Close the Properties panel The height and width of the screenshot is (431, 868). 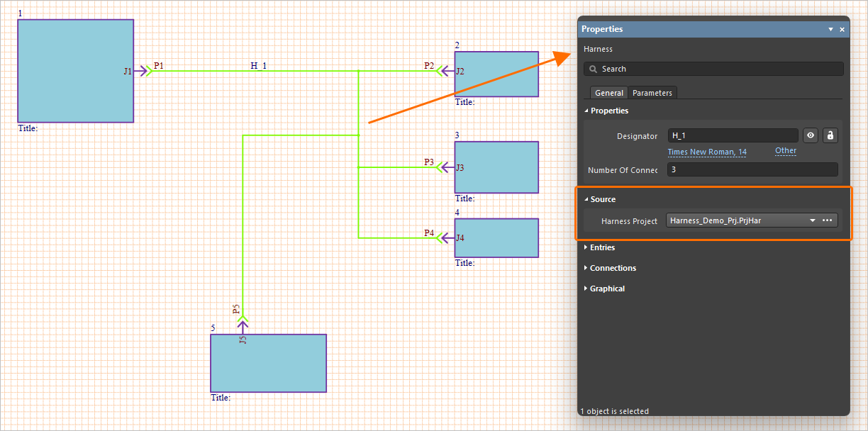point(842,30)
